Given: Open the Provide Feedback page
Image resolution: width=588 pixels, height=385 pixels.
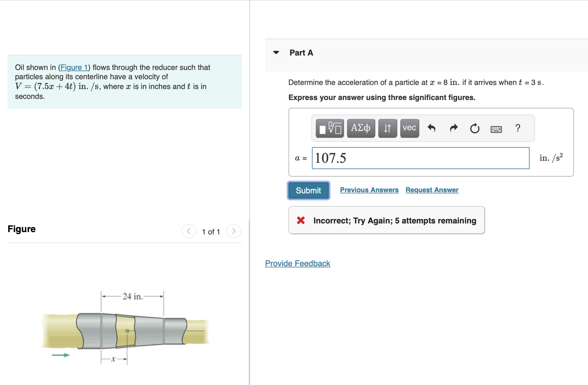Looking at the screenshot, I should pyautogui.click(x=297, y=263).
